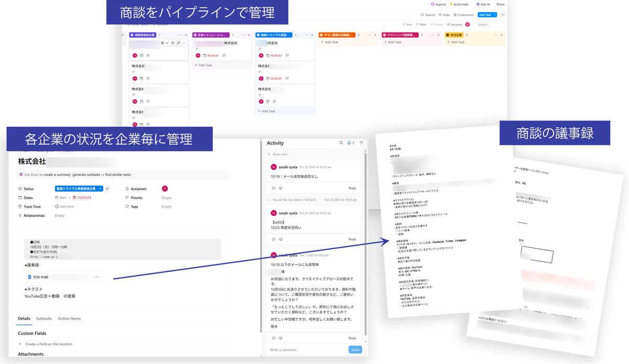Click the arrow next to task status

pos(100,189)
